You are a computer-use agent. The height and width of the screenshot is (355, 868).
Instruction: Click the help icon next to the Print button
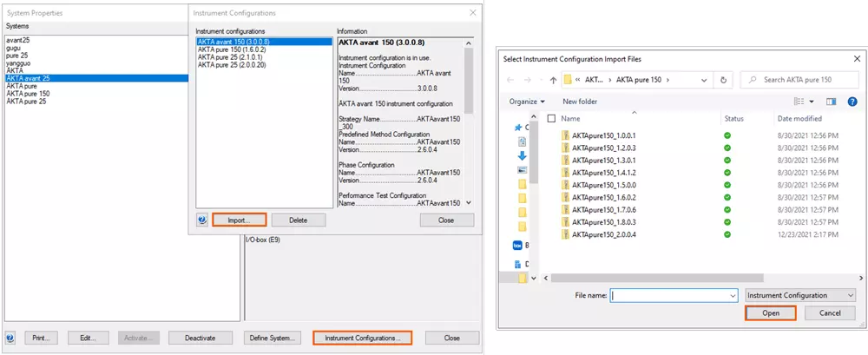(10, 338)
